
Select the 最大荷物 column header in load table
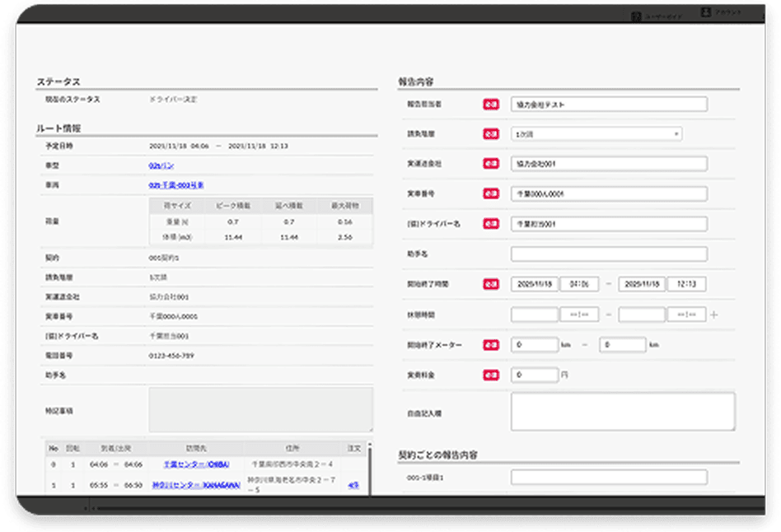click(344, 205)
